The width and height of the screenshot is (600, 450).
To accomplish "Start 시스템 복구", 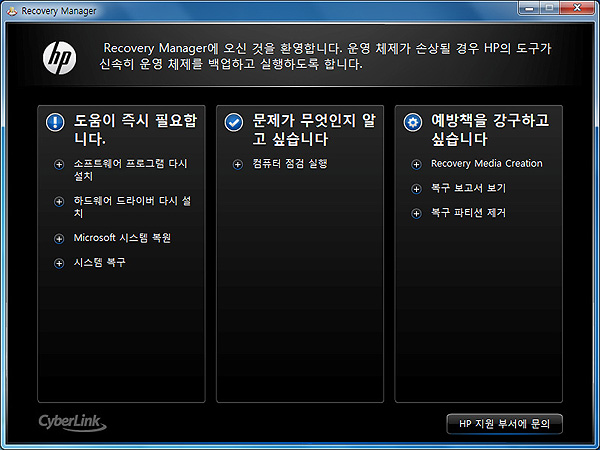I will [99, 262].
